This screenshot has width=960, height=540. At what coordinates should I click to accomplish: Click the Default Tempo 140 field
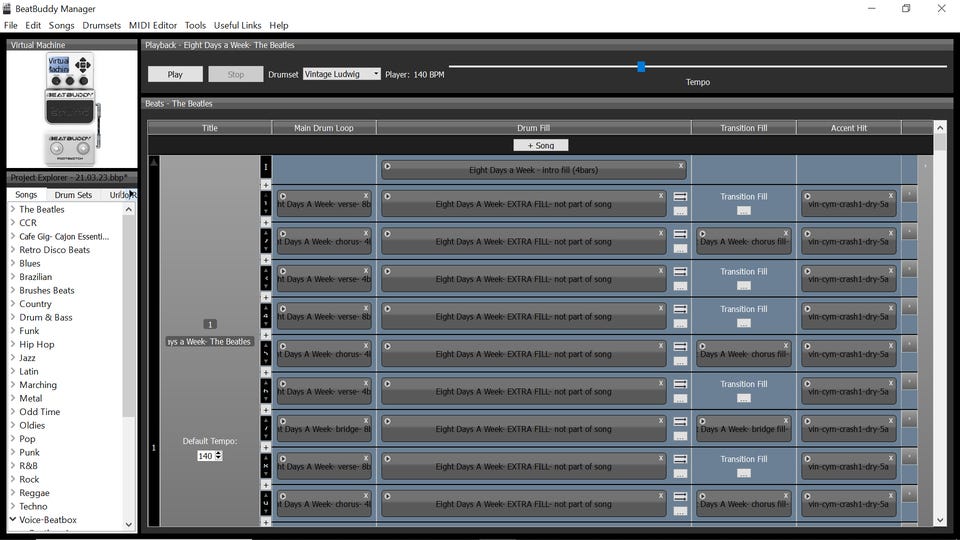tap(206, 456)
